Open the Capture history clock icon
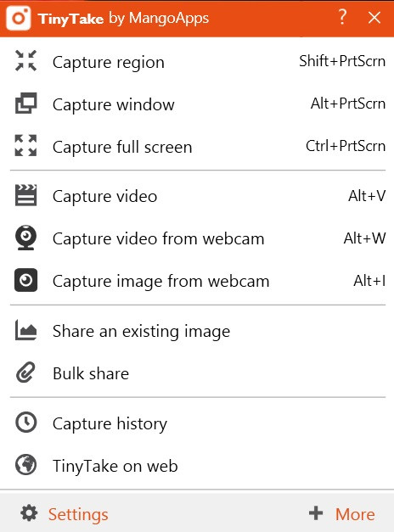Viewport: 394px width, 532px height. click(25, 423)
